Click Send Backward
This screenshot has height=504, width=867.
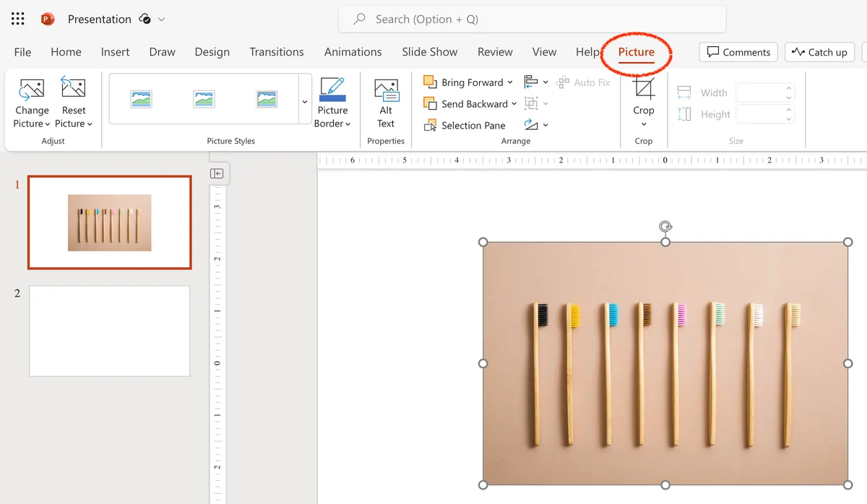[x=465, y=104]
